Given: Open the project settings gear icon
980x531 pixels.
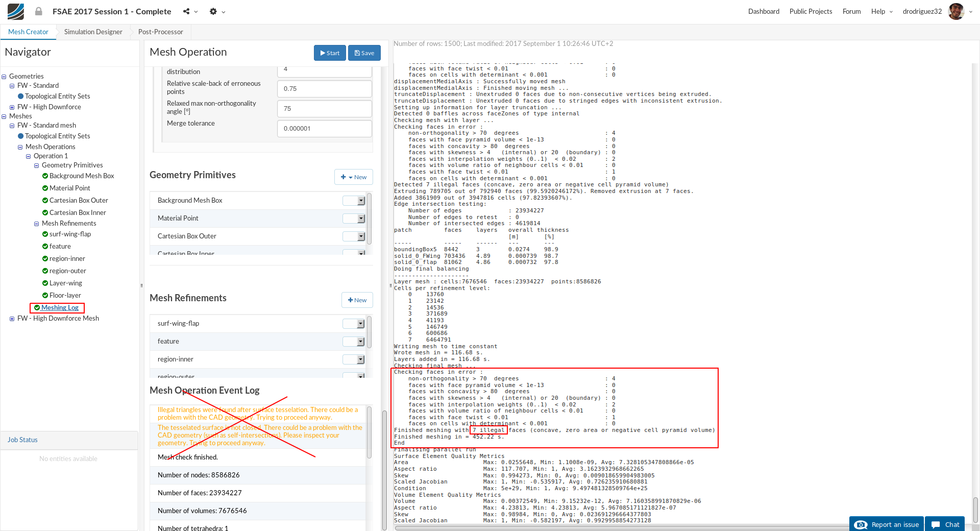Looking at the screenshot, I should click(x=213, y=11).
